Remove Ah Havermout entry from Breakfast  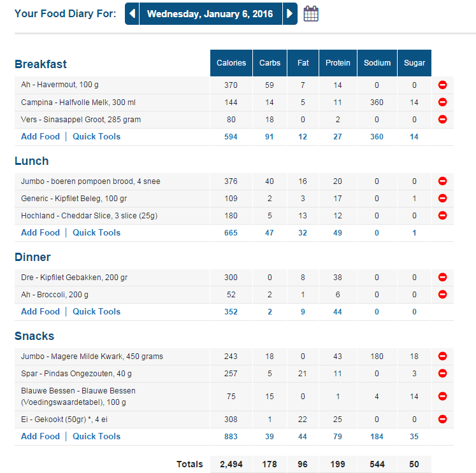[x=442, y=85]
